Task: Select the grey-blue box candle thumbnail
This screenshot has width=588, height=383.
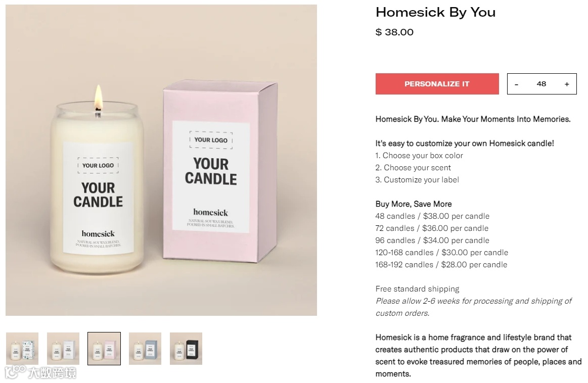Action: coord(145,349)
